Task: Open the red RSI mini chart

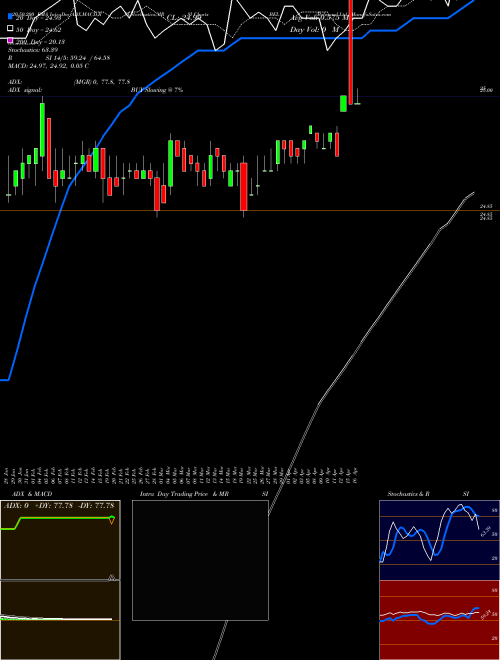Action: (439, 620)
